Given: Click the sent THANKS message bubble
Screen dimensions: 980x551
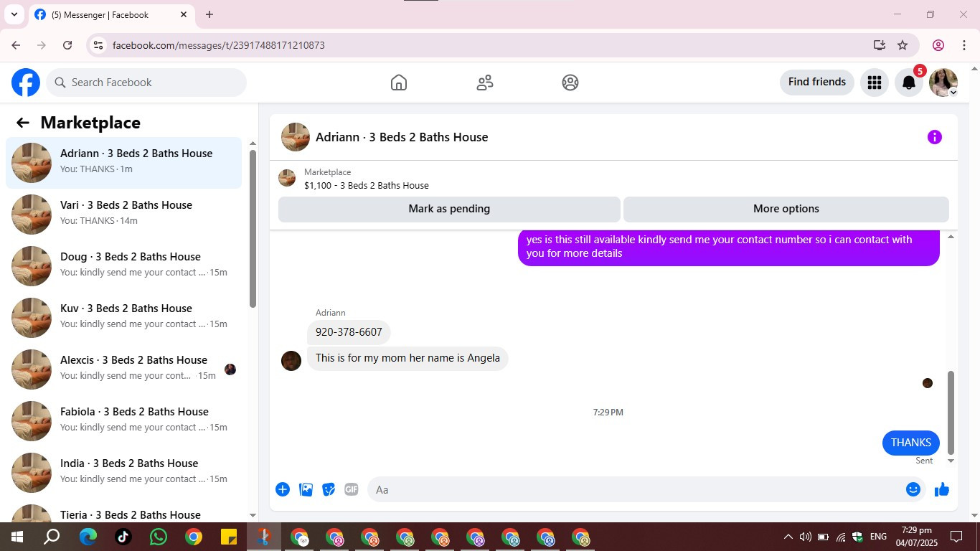Looking at the screenshot, I should (x=911, y=443).
